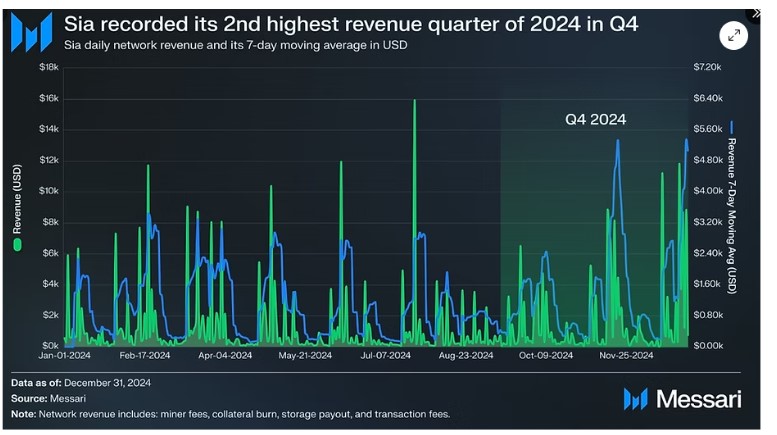Viewport: 777px width, 435px height.
Task: Click the blue moving average legend marker
Action: [x=731, y=127]
